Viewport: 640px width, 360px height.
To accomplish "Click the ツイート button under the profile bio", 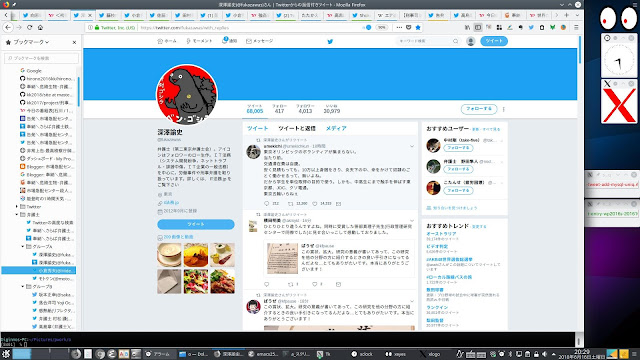I will pyautogui.click(x=196, y=224).
